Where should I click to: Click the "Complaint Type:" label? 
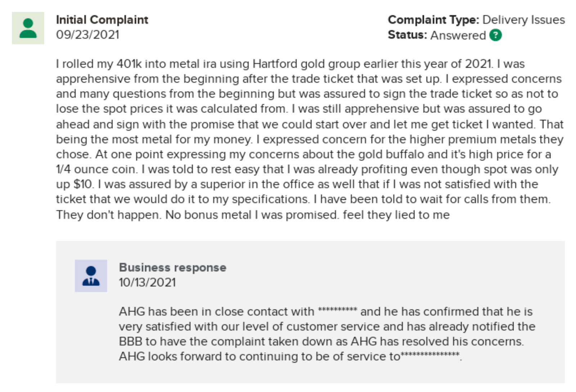(x=433, y=20)
